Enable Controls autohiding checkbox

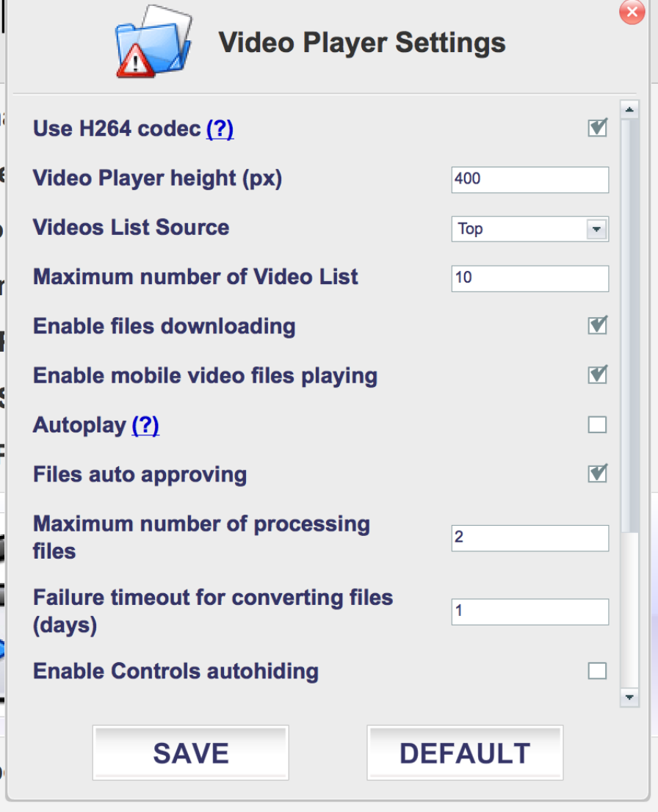(597, 670)
